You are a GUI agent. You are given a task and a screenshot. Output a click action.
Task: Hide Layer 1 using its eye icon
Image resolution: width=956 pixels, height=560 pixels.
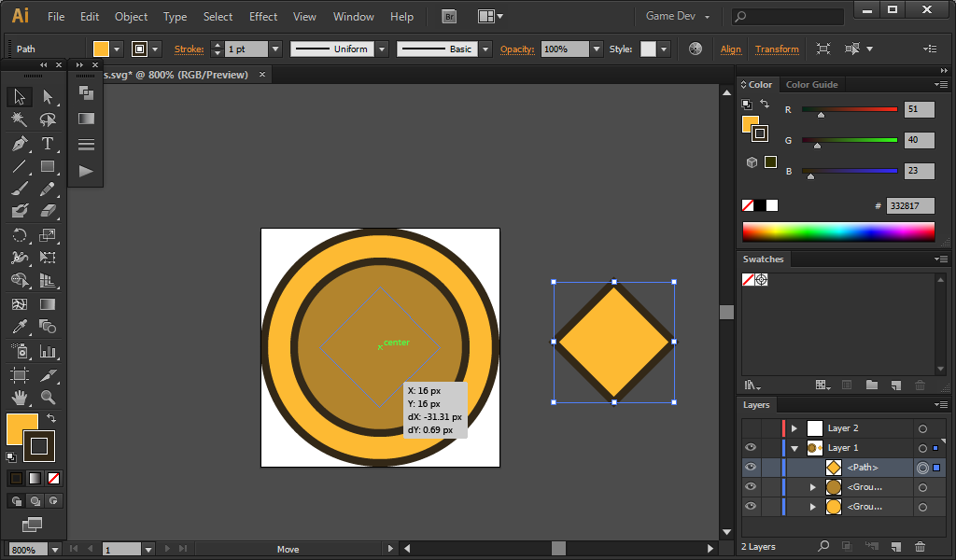tap(751, 448)
